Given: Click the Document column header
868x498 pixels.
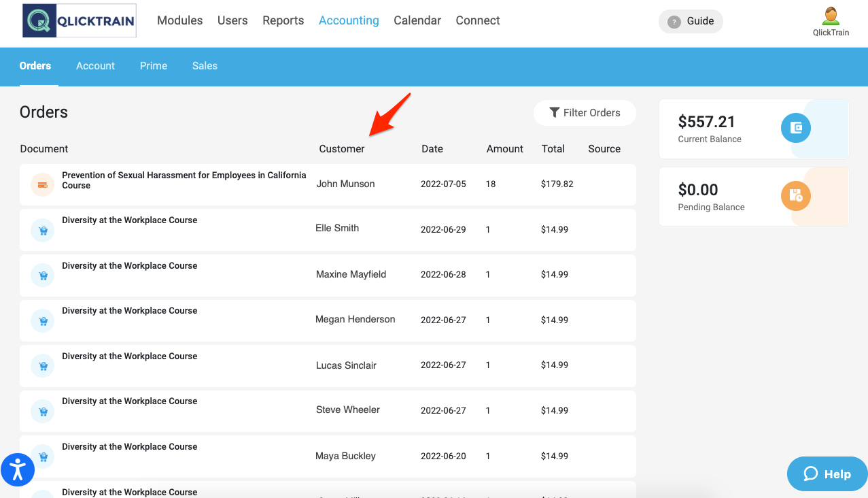Looking at the screenshot, I should tap(44, 149).
